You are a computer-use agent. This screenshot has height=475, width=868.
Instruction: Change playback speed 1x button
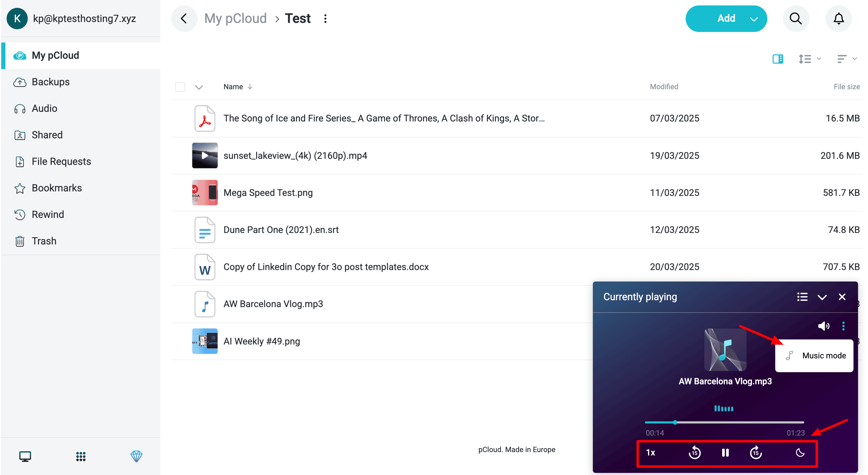point(650,453)
